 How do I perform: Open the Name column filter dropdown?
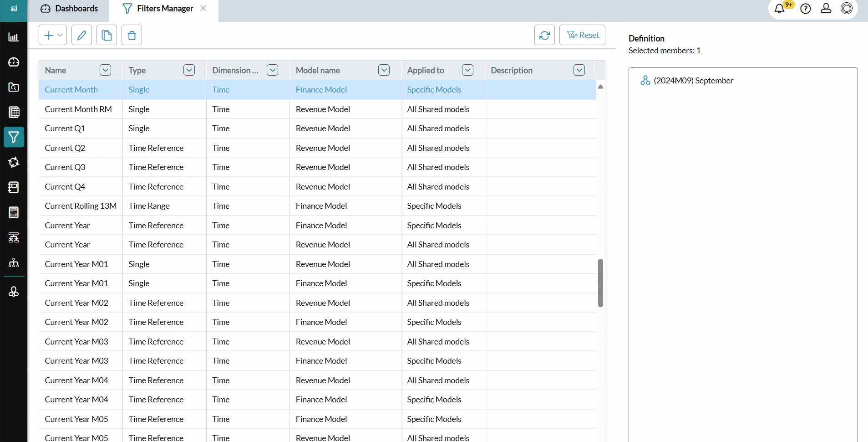(105, 70)
